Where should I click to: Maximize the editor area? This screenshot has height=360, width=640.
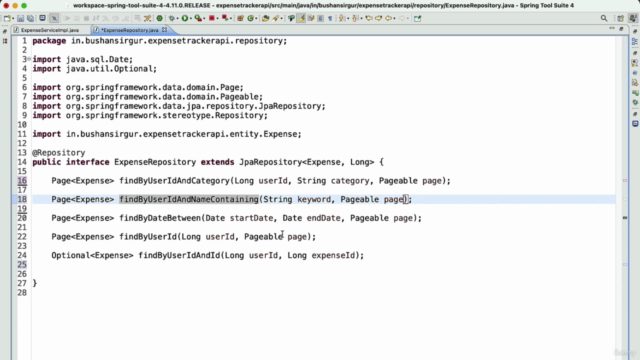coord(621,29)
